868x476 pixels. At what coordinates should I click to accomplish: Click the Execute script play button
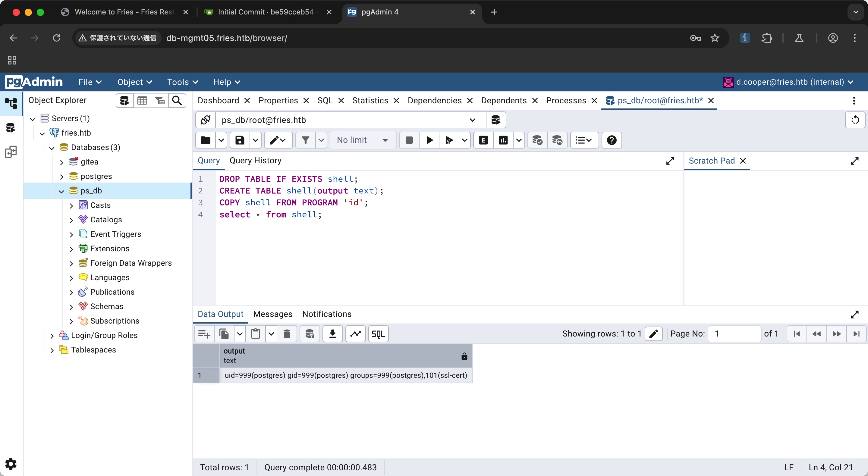tap(429, 140)
